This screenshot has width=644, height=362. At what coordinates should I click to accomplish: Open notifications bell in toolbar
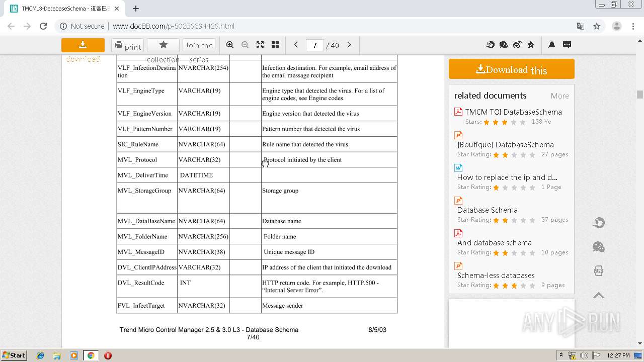[552, 45]
